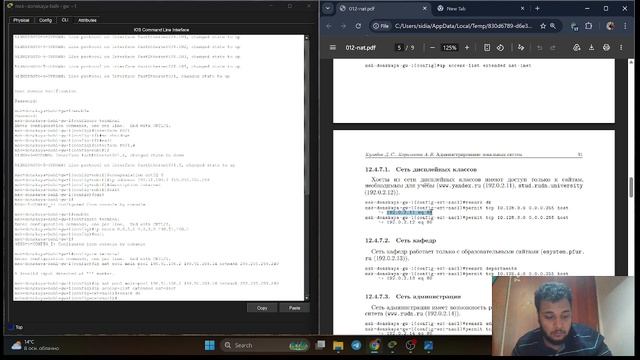Open Chrome media controls icon

(574, 27)
